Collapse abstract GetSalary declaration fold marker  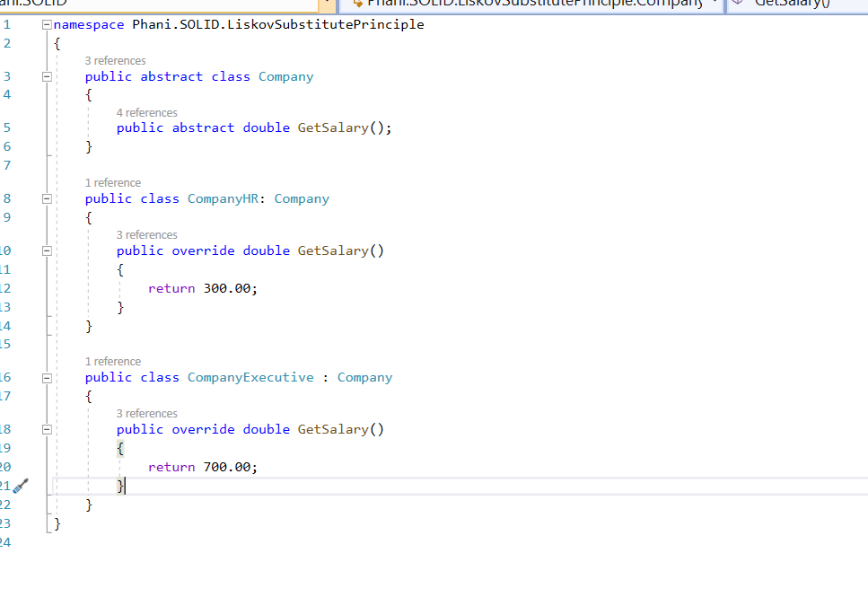[47, 127]
